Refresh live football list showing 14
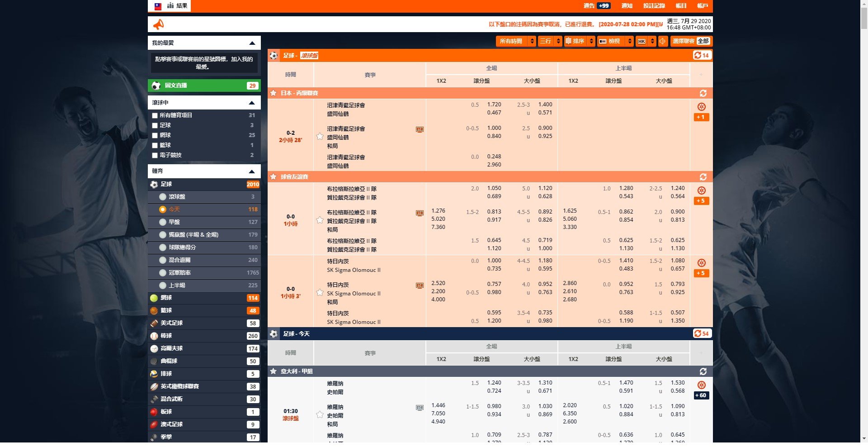Image resolution: width=868 pixels, height=447 pixels. click(x=702, y=55)
